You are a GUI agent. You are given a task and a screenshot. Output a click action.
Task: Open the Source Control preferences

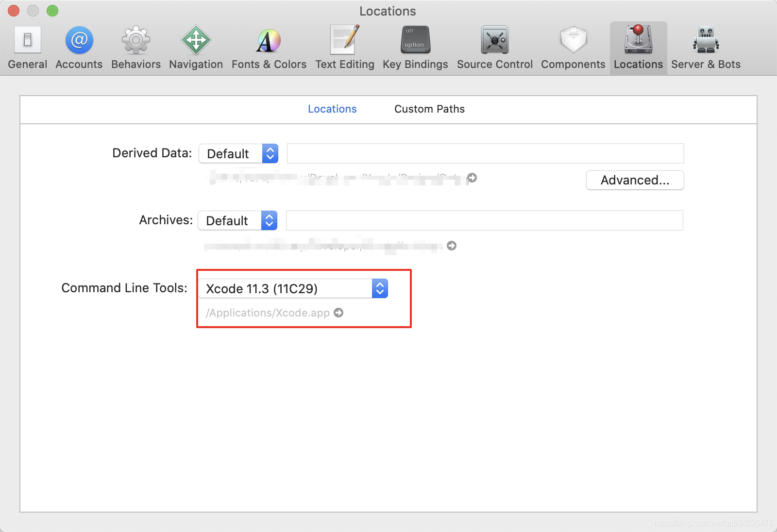pos(495,48)
